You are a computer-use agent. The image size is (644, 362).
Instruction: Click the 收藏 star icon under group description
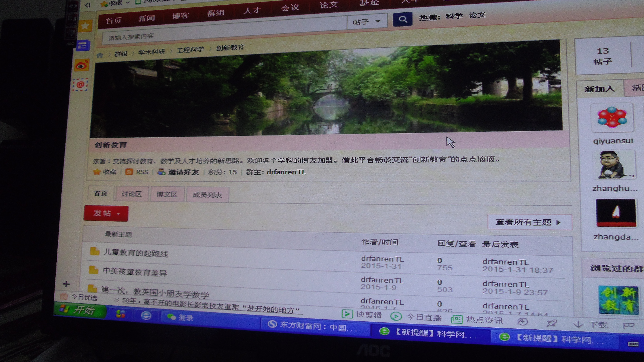(97, 172)
